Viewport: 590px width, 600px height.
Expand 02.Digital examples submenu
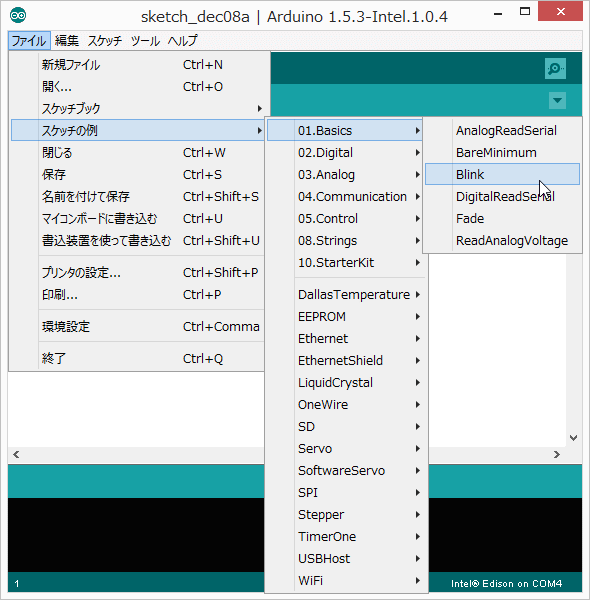(x=345, y=153)
